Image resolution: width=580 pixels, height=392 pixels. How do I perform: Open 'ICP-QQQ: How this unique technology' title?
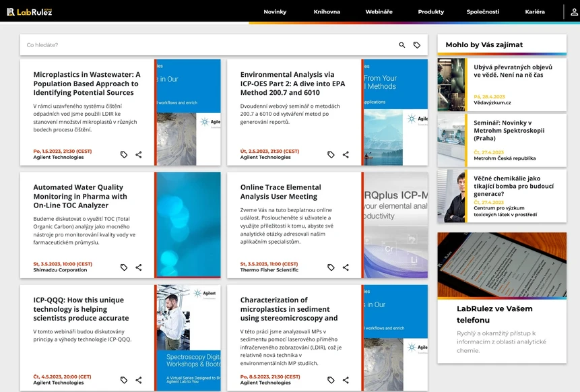(x=81, y=308)
